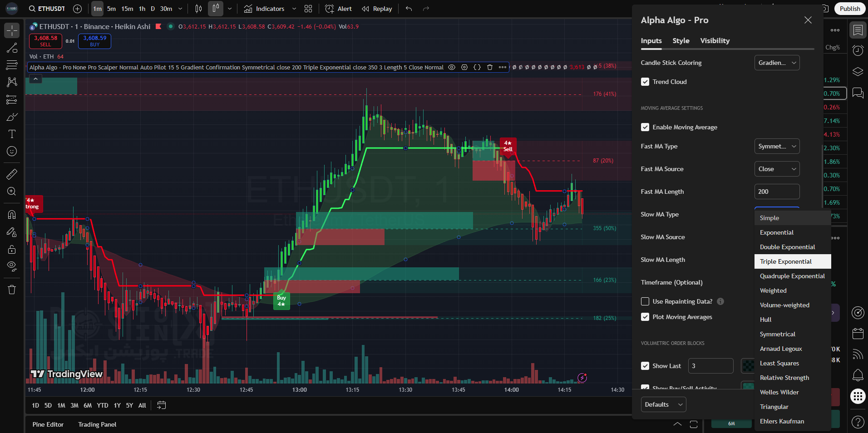Screen dimensions: 868x433
Task: Open the Defaults dropdown
Action: 663,404
